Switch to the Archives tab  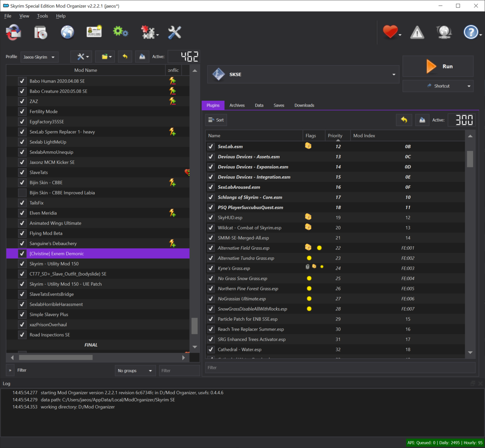[237, 105]
